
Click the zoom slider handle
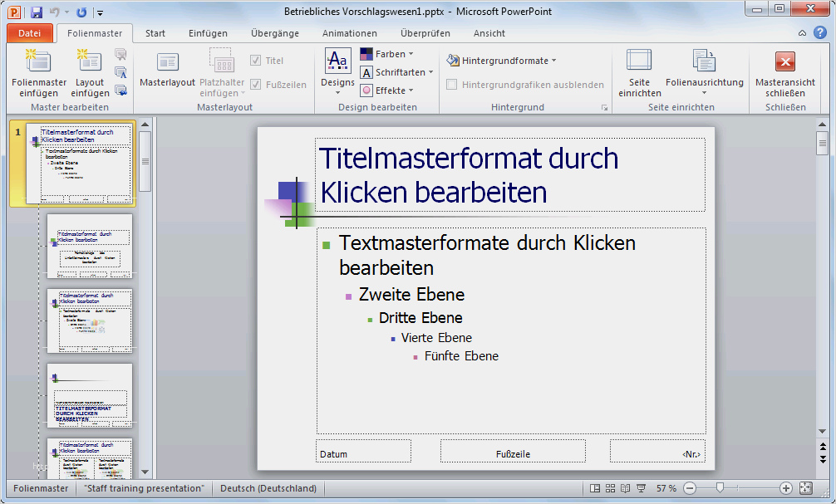click(x=720, y=488)
